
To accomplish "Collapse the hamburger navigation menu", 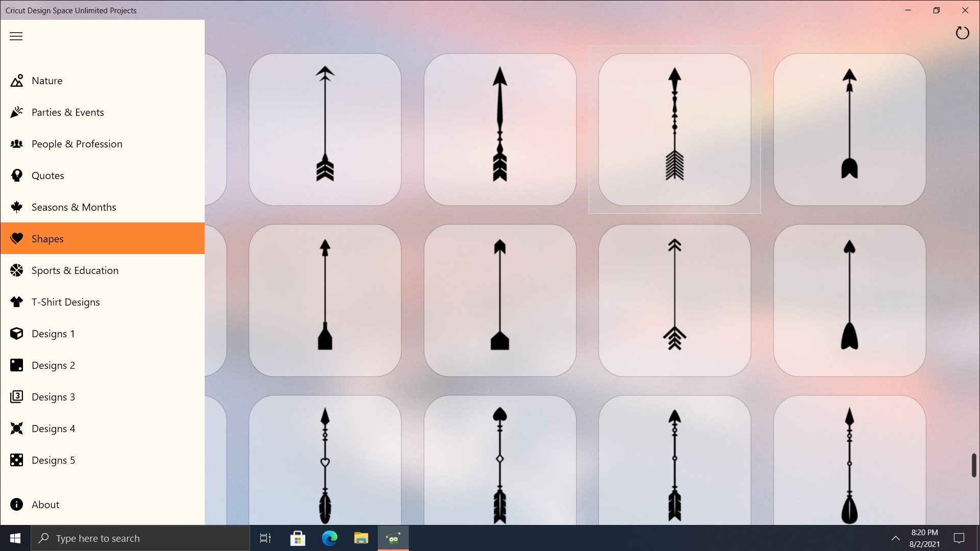I will (x=16, y=36).
